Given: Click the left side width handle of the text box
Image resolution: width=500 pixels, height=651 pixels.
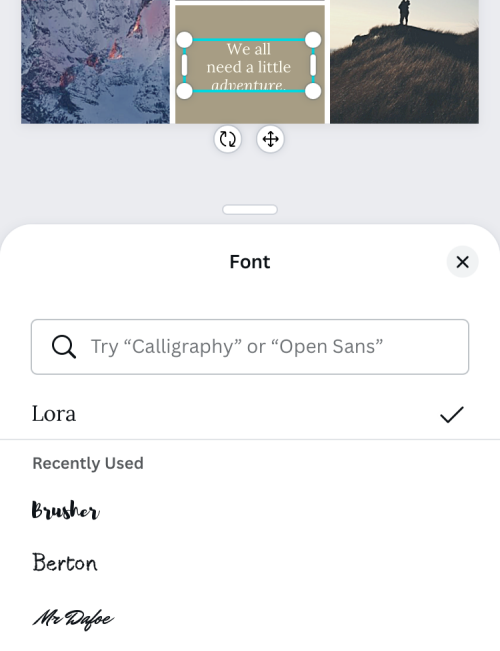Looking at the screenshot, I should 184,65.
